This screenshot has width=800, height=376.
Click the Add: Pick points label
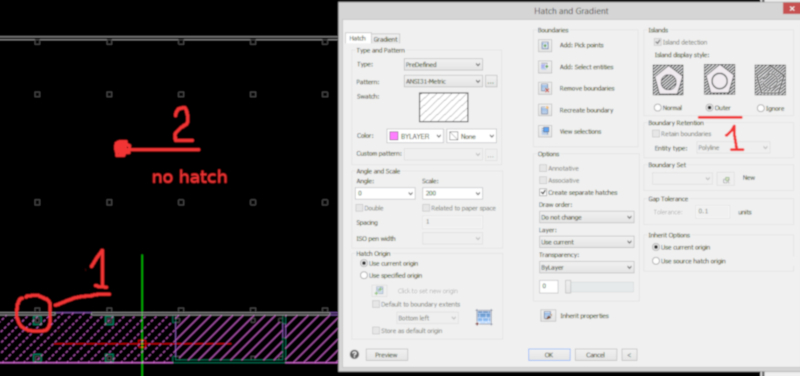pos(581,45)
